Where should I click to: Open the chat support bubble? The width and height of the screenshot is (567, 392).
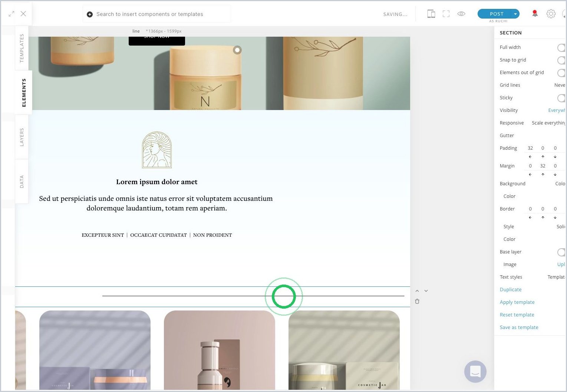coord(475,371)
